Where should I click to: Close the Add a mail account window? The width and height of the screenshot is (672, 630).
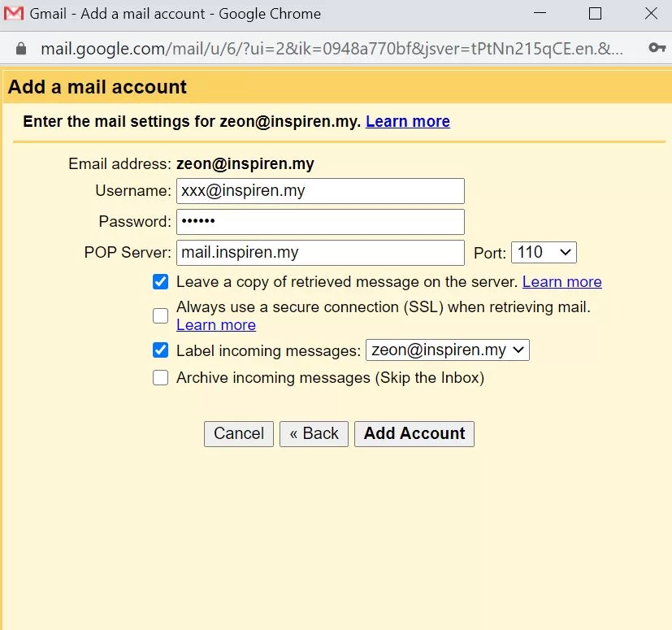[x=651, y=14]
